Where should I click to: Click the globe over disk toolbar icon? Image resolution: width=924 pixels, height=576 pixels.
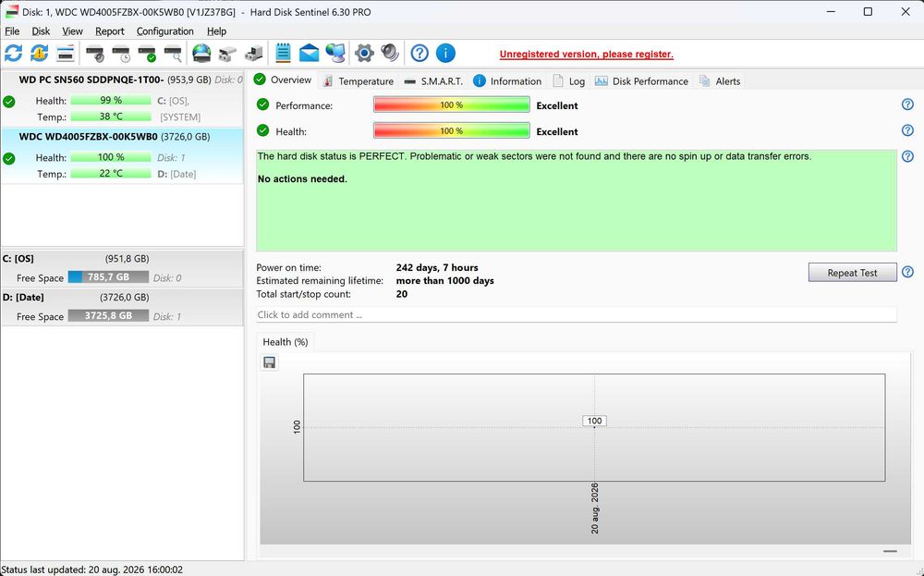201,53
